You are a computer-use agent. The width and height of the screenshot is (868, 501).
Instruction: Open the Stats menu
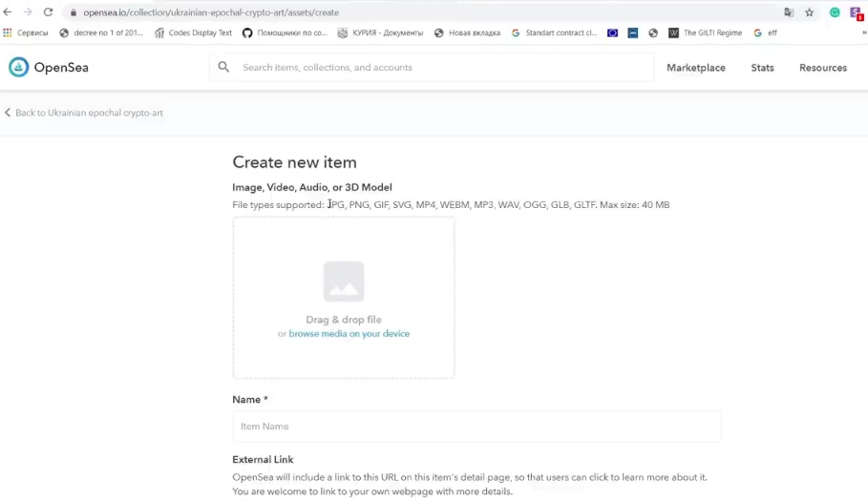point(762,68)
